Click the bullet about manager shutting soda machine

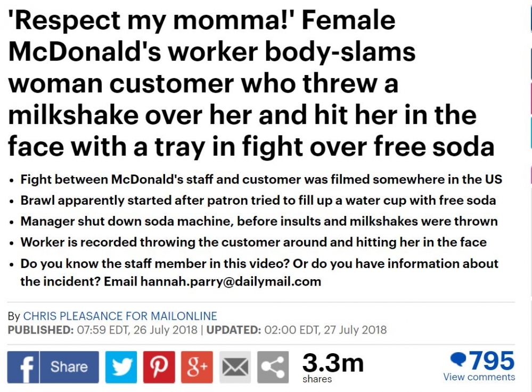(259, 221)
